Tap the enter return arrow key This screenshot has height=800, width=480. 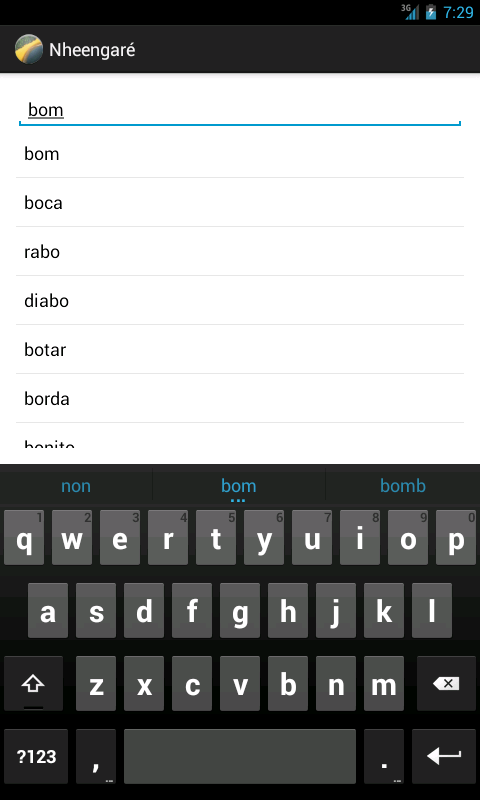pyautogui.click(x=444, y=756)
